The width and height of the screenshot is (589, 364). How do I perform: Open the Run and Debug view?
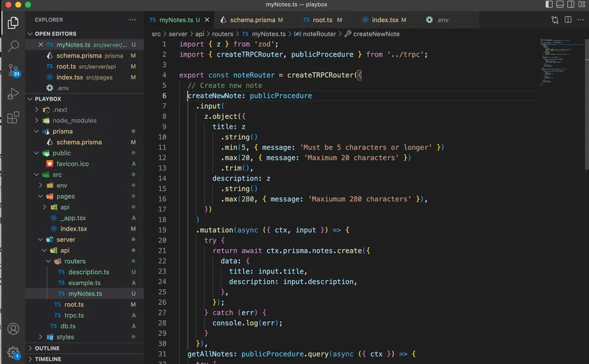13,94
